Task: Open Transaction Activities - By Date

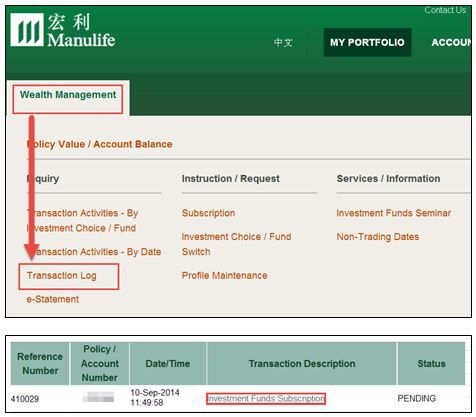Action: [94, 252]
